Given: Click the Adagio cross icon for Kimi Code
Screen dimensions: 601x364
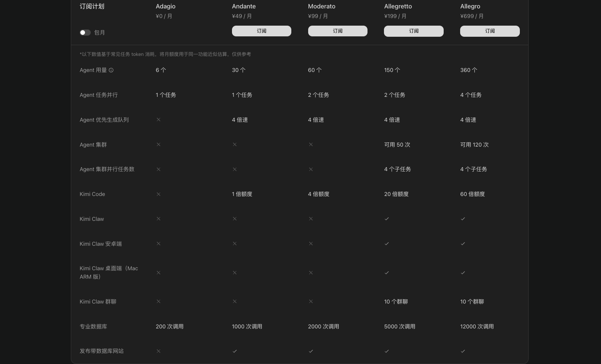Looking at the screenshot, I should 158,194.
